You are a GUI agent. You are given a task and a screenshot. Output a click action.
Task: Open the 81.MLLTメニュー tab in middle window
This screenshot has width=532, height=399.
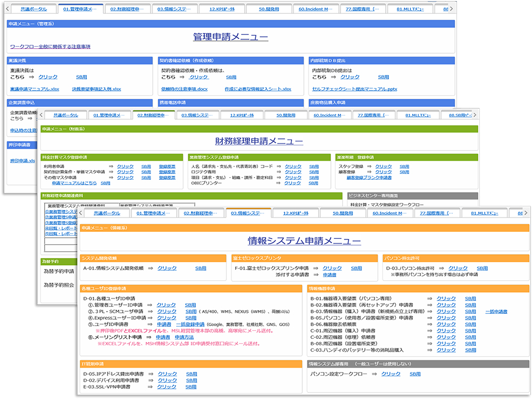click(417, 115)
